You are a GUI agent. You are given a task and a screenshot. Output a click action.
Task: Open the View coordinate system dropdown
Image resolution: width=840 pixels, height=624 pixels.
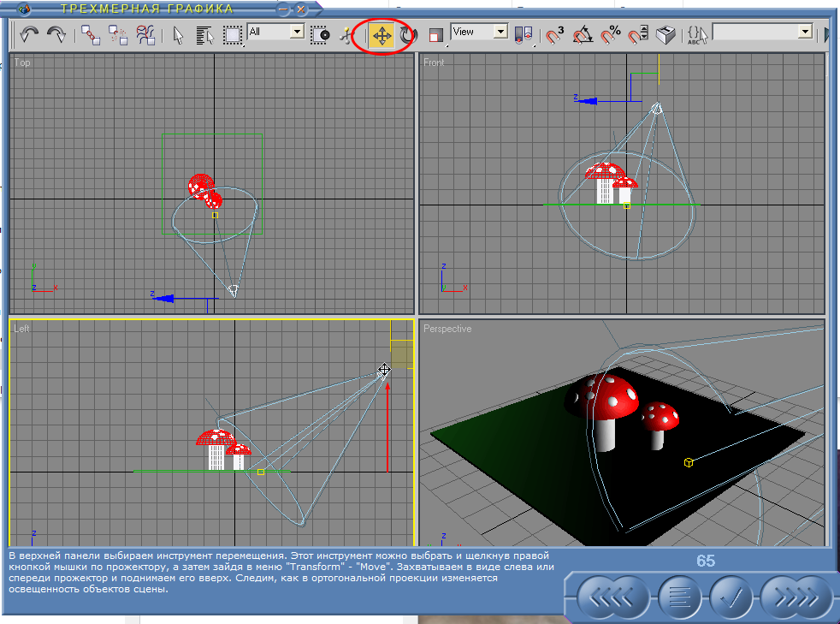click(x=500, y=32)
